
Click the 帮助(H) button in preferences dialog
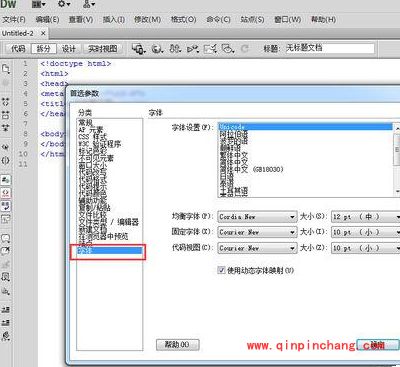178,345
